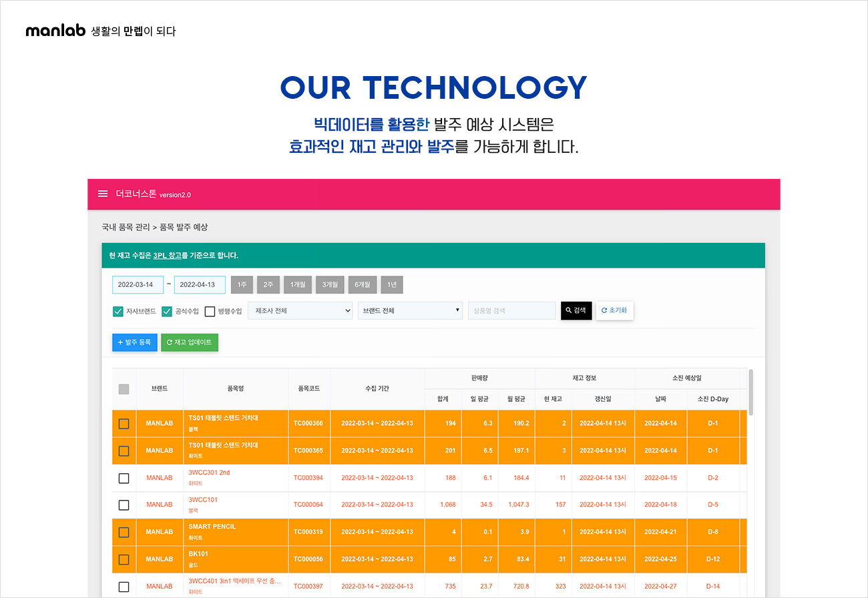The width and height of the screenshot is (868, 598).
Task: Click the 3PL 창고 link
Action: [167, 256]
